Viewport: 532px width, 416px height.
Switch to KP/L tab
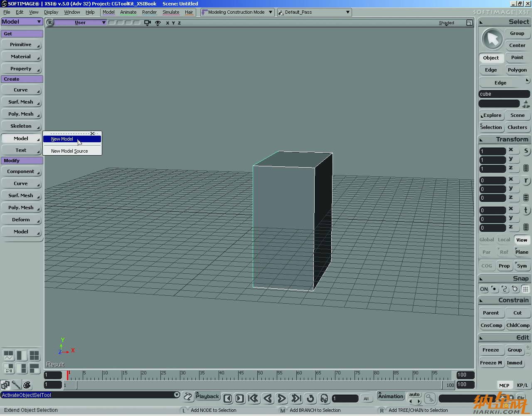point(522,385)
